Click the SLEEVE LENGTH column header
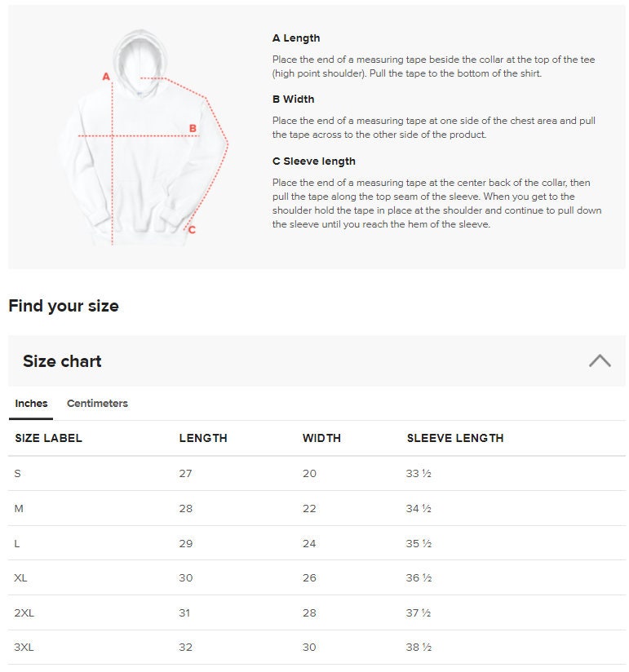Viewport: 629px width, 672px height. click(455, 438)
